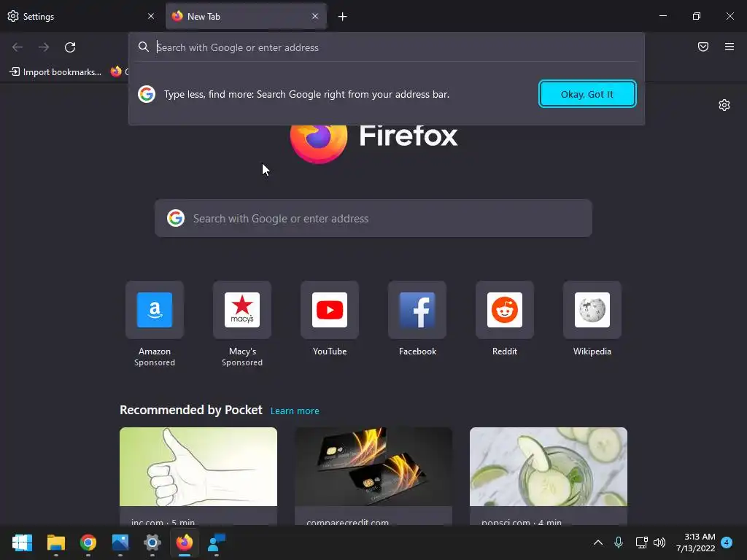Click Import bookmarks in bookmarks toolbar
The height and width of the screenshot is (560, 747).
55,72
